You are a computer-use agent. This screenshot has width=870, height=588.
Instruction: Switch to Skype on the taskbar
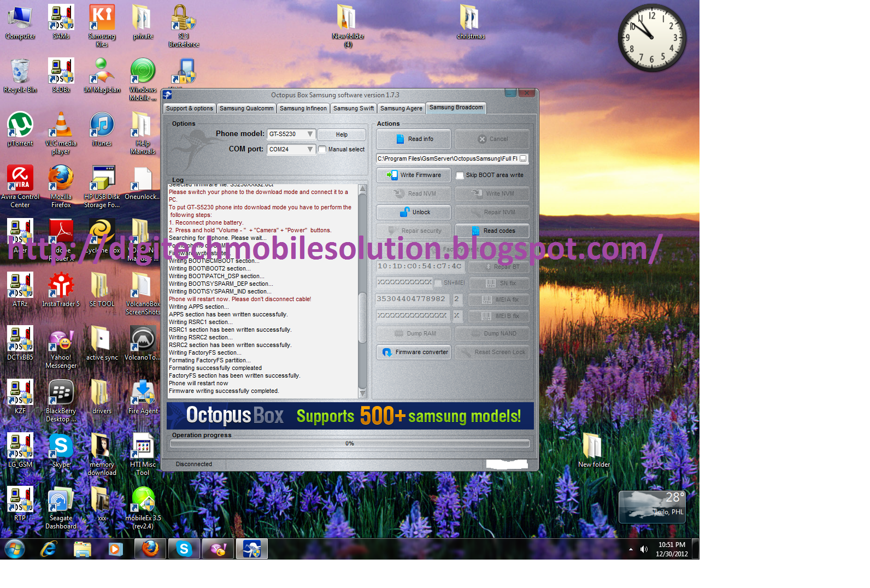[184, 549]
